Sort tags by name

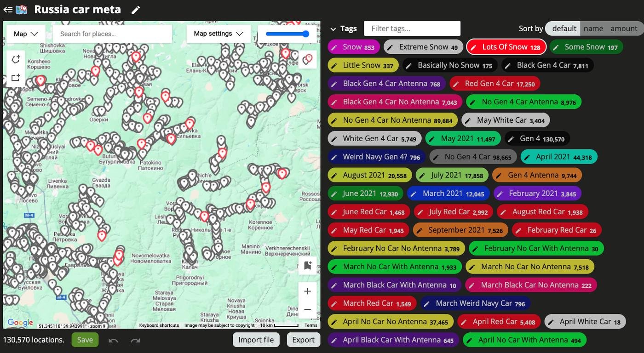pos(593,28)
